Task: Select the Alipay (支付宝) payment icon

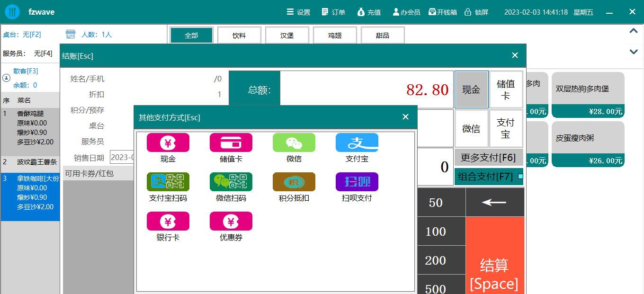Action: click(357, 143)
